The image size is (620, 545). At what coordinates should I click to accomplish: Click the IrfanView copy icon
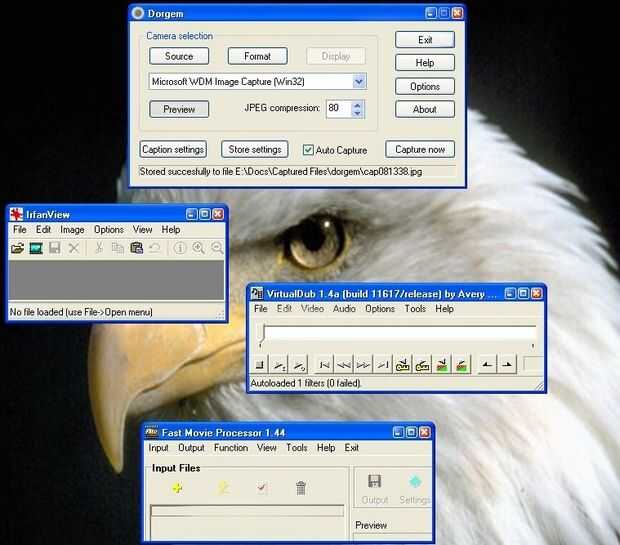[x=117, y=248]
